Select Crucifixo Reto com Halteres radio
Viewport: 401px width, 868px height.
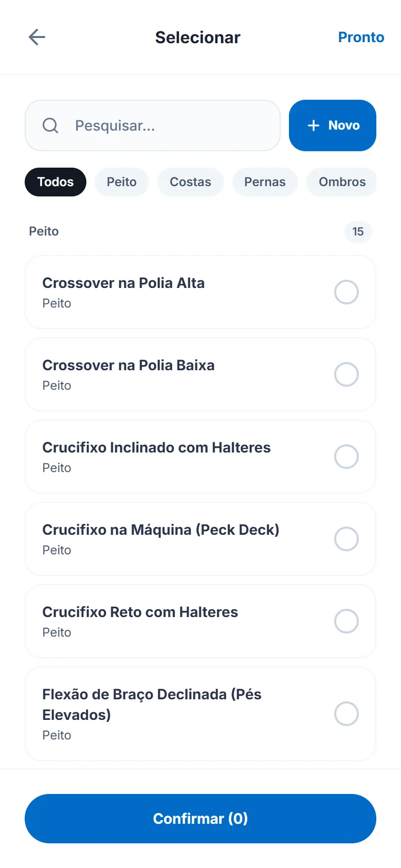pyautogui.click(x=347, y=621)
